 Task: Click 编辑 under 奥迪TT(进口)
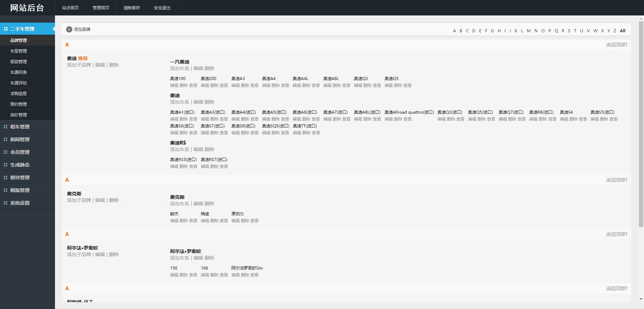coord(297,133)
